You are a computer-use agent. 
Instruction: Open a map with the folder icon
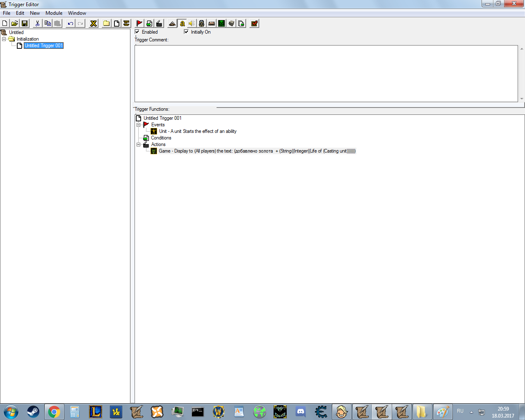pyautogui.click(x=14, y=23)
